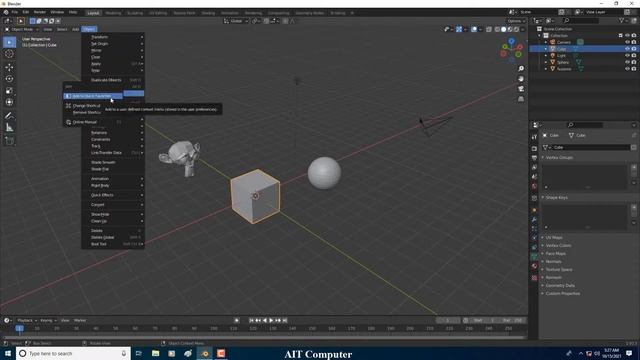Click Blender icon in Windows taskbar
The width and height of the screenshot is (640, 360).
[x=205, y=353]
